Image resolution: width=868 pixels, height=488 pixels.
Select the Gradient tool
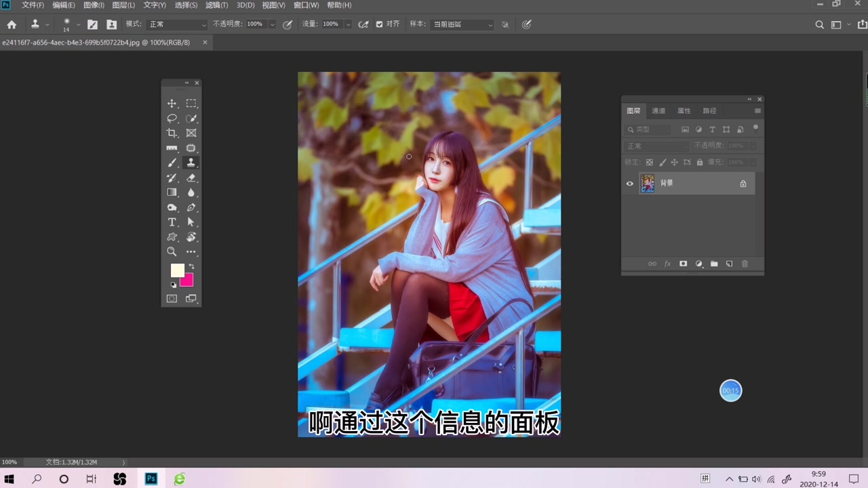tap(172, 192)
